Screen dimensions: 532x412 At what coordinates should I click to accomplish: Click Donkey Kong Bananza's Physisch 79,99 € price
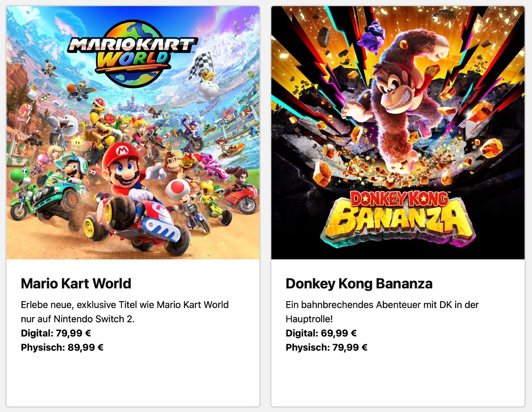[327, 347]
